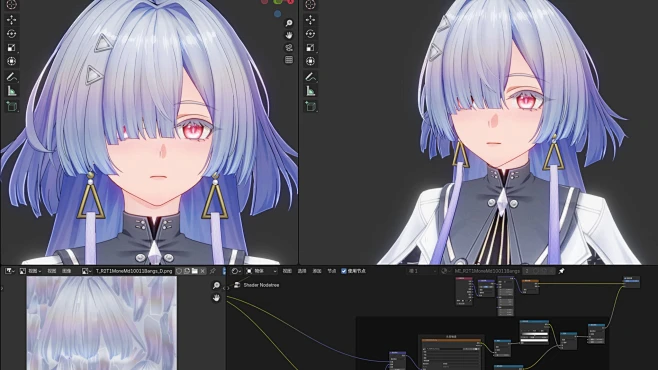
Task: Select the Transform tool in right viewport
Action: pos(310,61)
